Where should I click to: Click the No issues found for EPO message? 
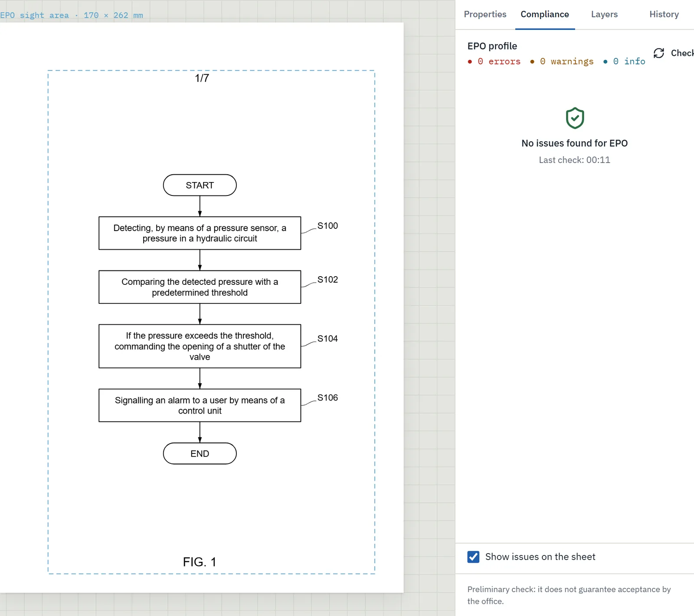[x=575, y=143]
